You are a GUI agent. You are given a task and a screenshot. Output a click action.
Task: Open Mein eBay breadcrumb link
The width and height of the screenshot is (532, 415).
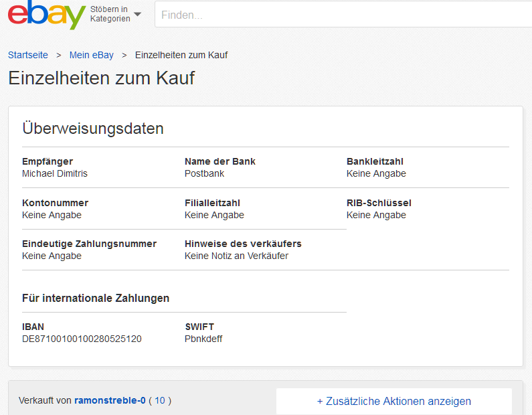pos(91,55)
